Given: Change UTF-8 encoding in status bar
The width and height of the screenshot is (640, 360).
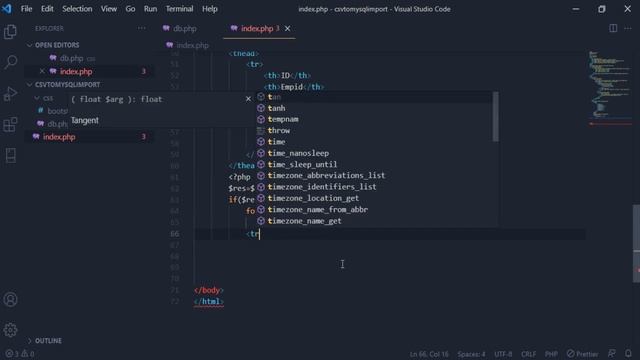Looking at the screenshot, I should [x=503, y=353].
